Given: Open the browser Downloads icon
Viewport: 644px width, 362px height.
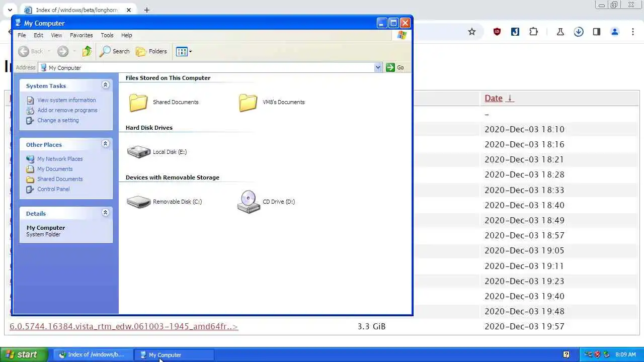Looking at the screenshot, I should (x=579, y=32).
